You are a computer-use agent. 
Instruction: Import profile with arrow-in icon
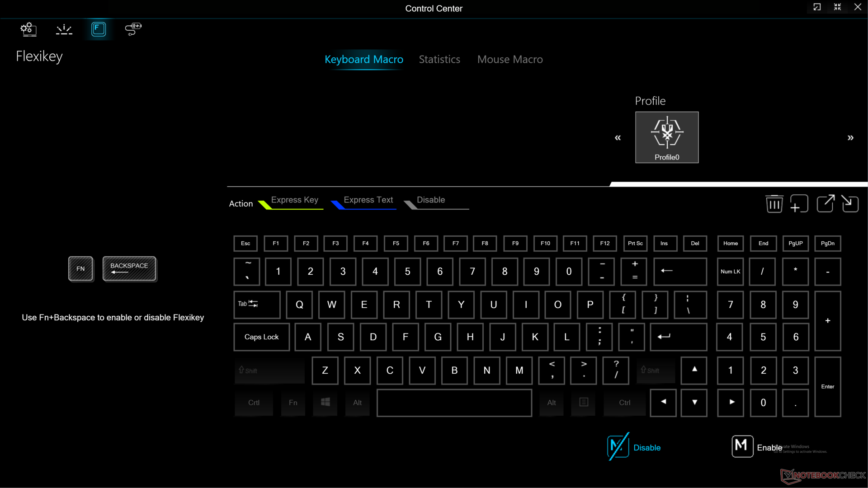click(x=850, y=204)
